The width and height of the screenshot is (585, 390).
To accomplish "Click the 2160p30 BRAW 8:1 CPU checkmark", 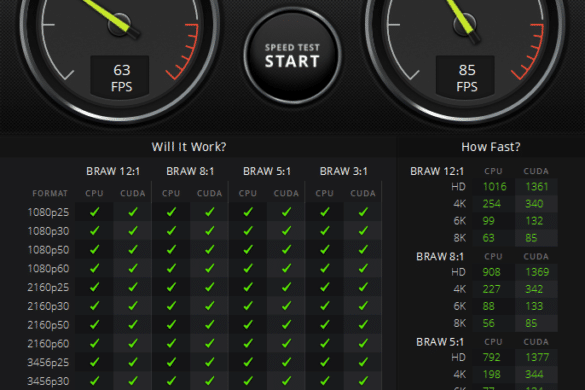I will coord(171,306).
